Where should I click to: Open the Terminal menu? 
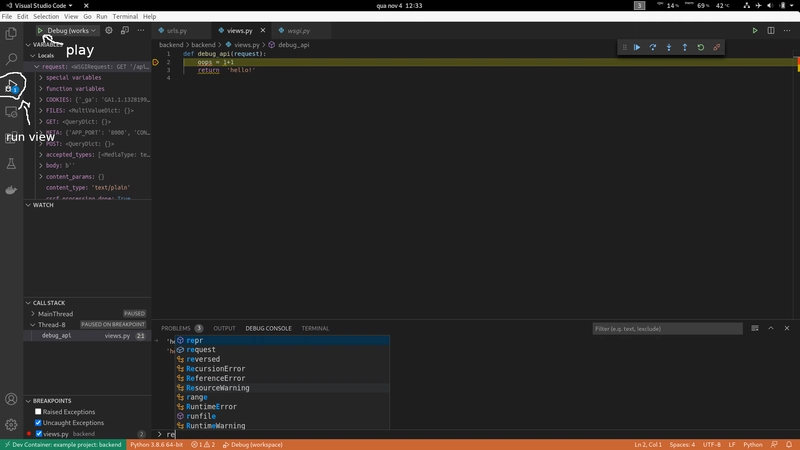click(x=126, y=17)
